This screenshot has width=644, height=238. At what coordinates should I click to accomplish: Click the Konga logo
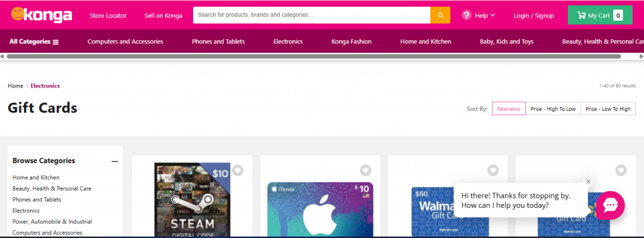pyautogui.click(x=42, y=15)
